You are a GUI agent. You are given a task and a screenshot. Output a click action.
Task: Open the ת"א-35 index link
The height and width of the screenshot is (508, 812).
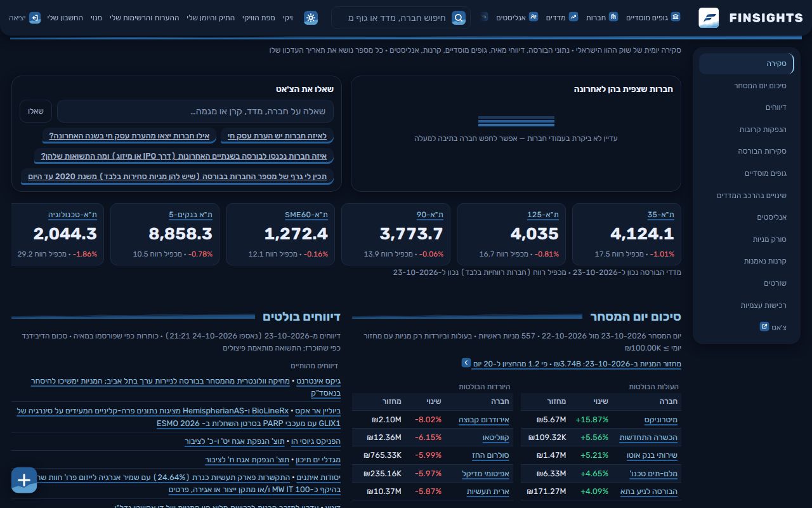pyautogui.click(x=660, y=215)
